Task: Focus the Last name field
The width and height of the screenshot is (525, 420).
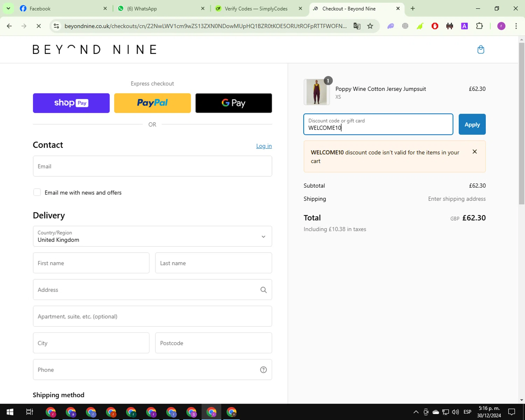Action: tap(213, 263)
